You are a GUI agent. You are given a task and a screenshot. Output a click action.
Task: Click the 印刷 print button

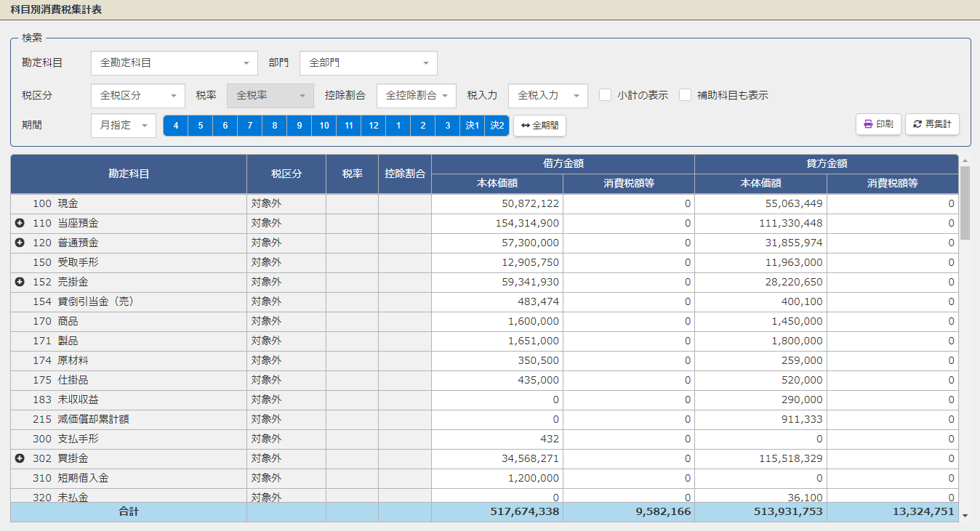(878, 124)
